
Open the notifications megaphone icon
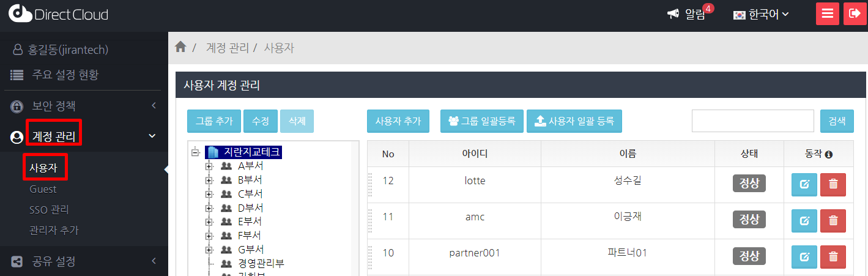point(673,13)
